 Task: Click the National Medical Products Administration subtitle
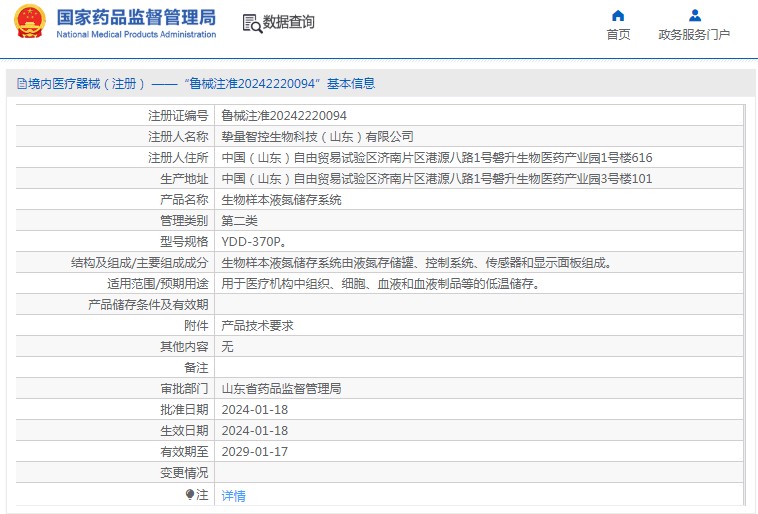136,34
